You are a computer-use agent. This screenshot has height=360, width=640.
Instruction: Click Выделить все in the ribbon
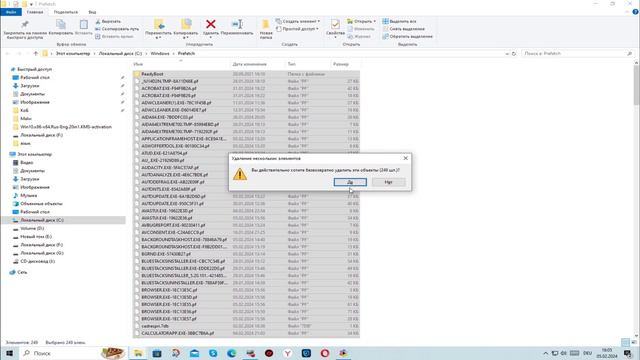[x=399, y=21]
